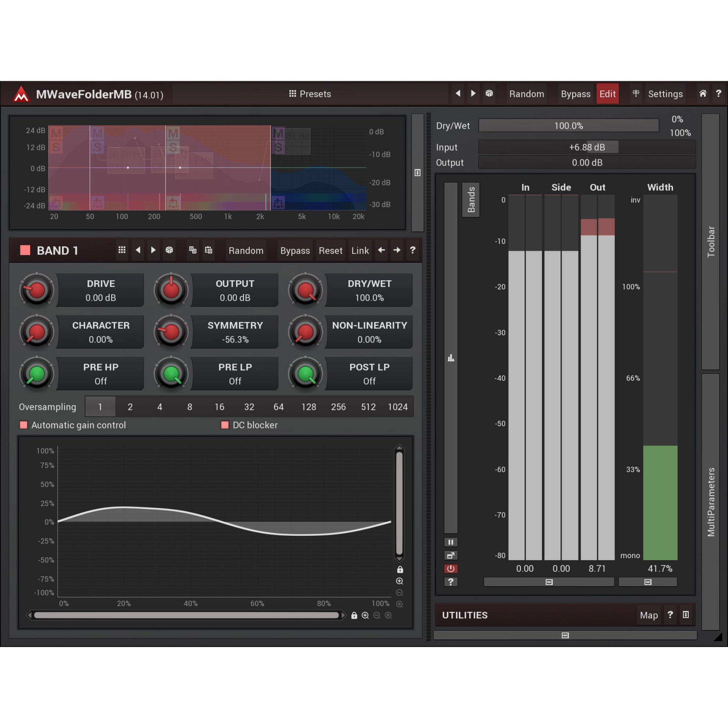The height and width of the screenshot is (728, 728).
Task: Toggle the meter power button
Action: pyautogui.click(x=451, y=569)
